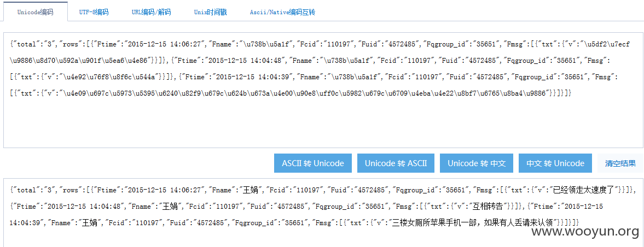Convert with Unicode 转 中文 button
The image size is (644, 247).
tap(477, 163)
